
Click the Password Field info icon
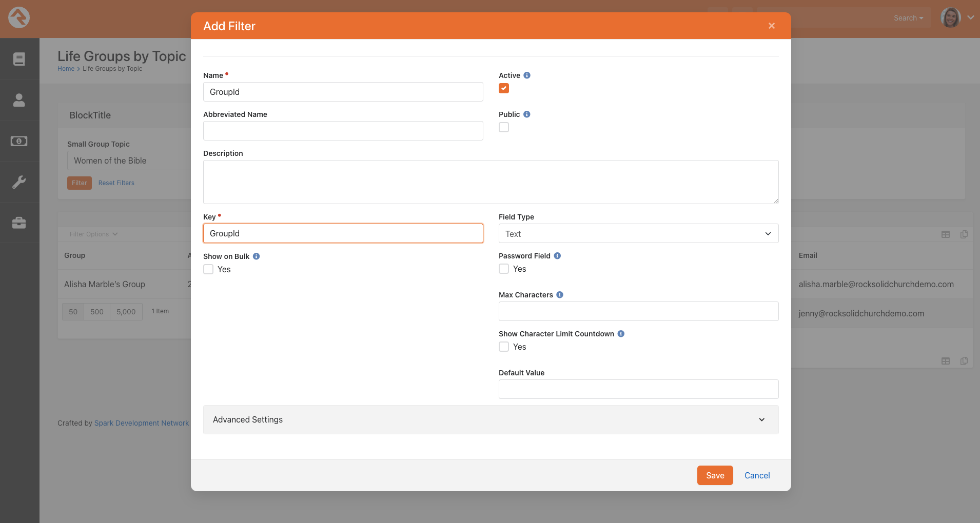[557, 256]
